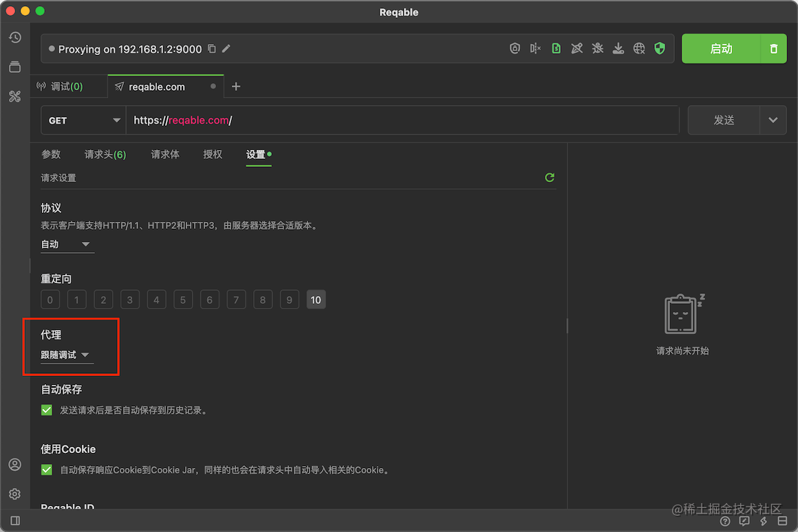Open the collections icon in left sidebar
This screenshot has width=798, height=532.
click(x=14, y=67)
